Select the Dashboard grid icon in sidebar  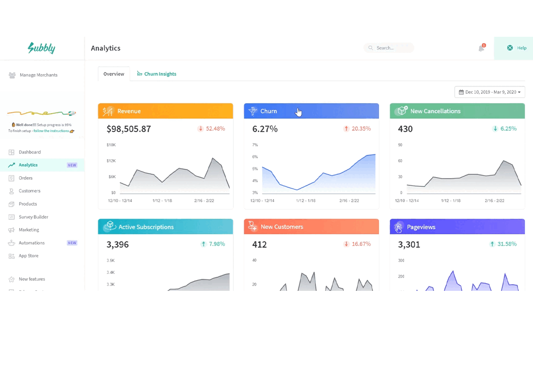[x=12, y=152]
